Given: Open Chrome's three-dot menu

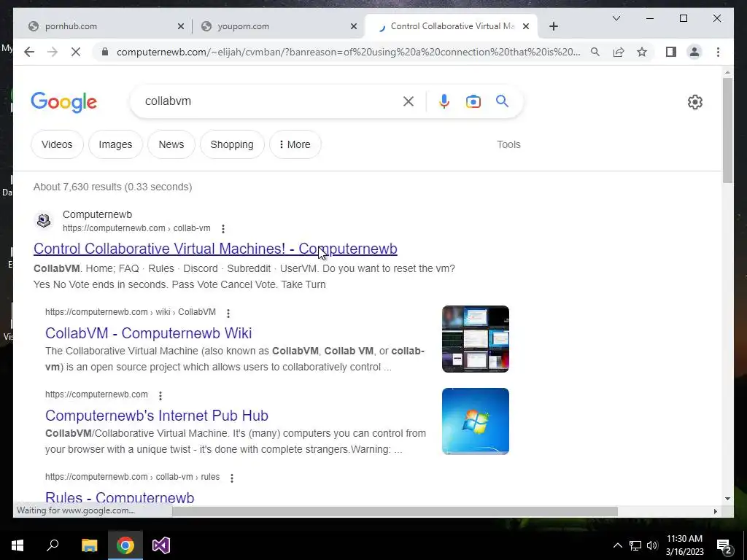Looking at the screenshot, I should 718,52.
